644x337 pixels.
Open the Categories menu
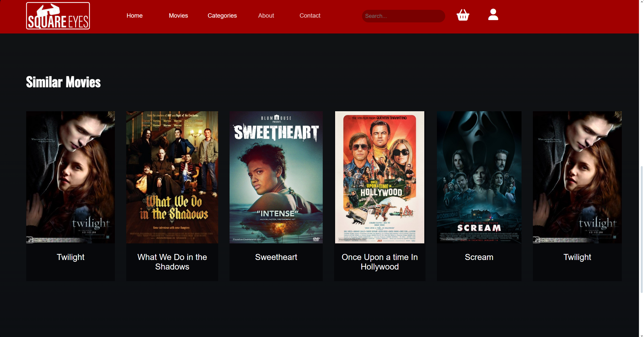(x=222, y=16)
